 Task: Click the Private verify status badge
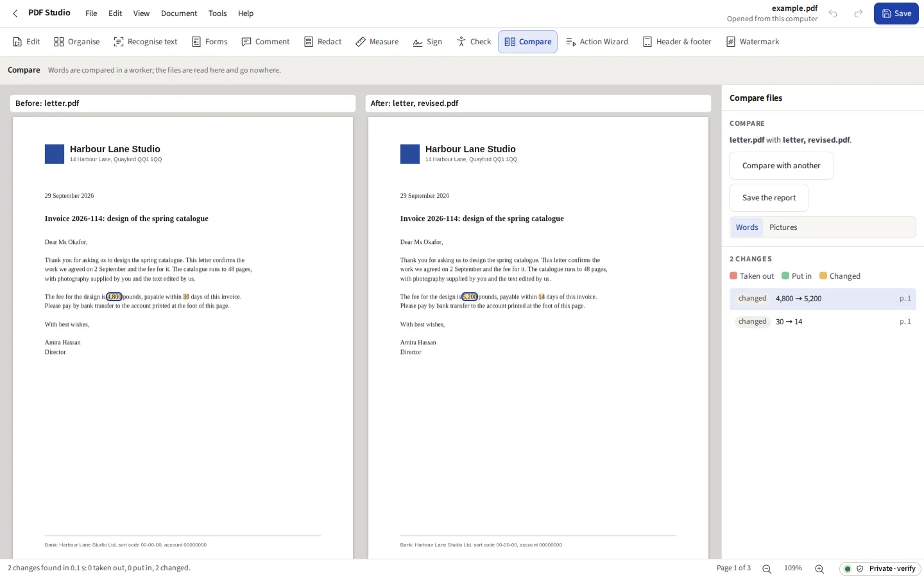(x=880, y=569)
